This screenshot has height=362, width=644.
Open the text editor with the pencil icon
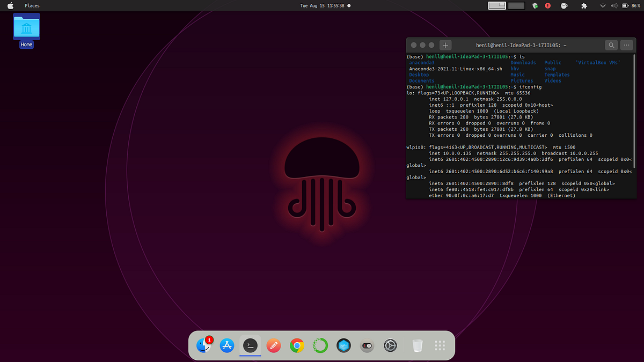pos(274,345)
